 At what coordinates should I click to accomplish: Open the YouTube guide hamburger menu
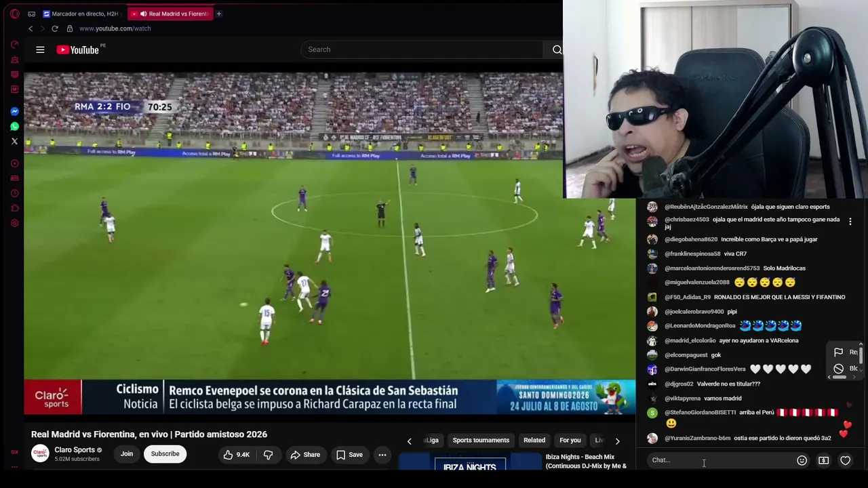tap(40, 49)
